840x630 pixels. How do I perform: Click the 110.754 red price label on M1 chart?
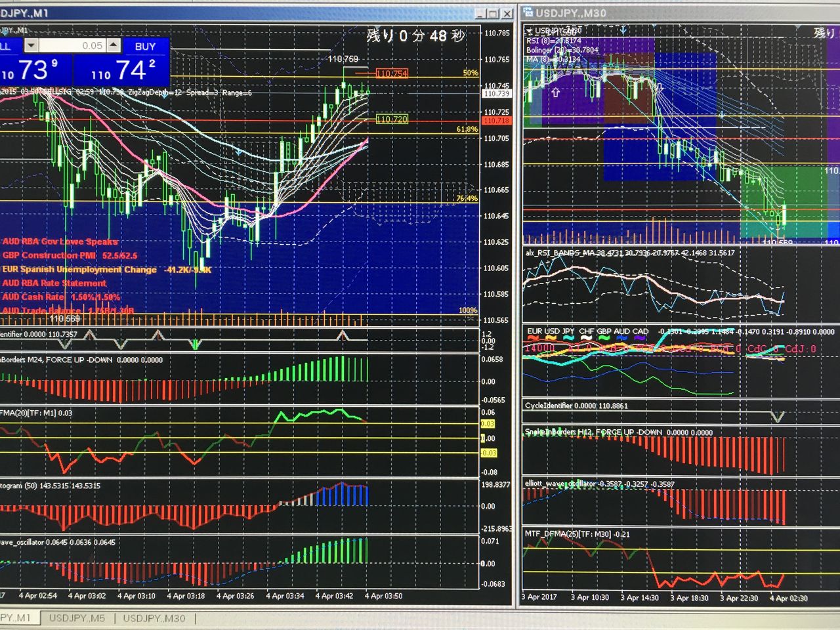click(x=392, y=73)
